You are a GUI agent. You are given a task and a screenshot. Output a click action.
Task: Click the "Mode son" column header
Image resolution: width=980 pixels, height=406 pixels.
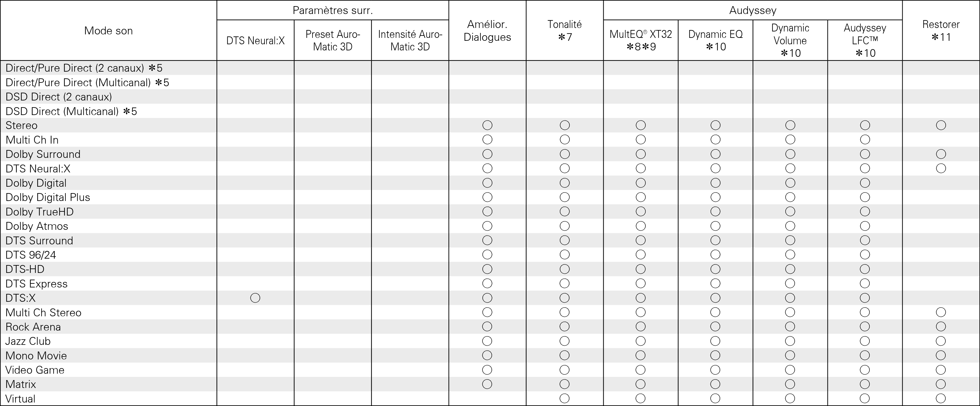coord(109,31)
